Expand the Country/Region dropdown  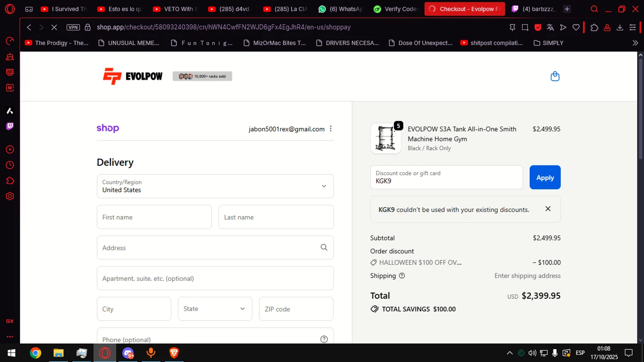click(215, 186)
